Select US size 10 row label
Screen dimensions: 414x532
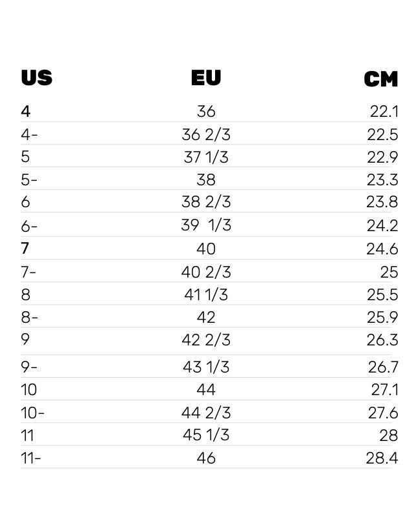coord(29,389)
